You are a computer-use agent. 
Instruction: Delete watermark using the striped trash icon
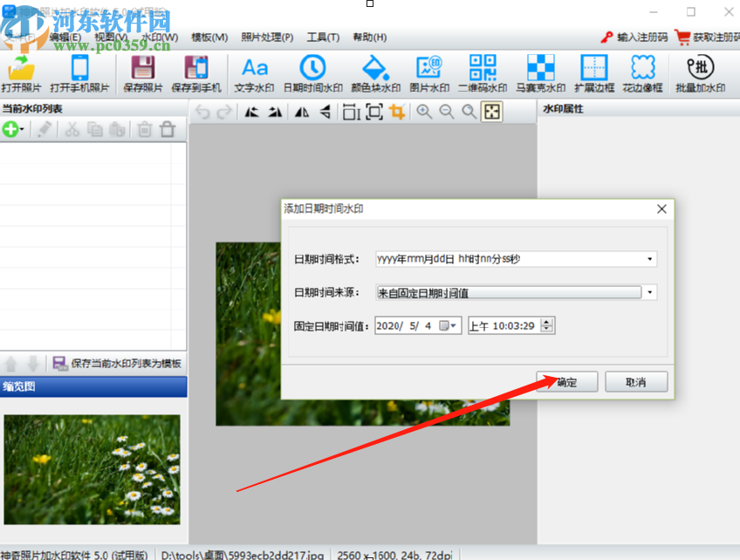pos(145,129)
